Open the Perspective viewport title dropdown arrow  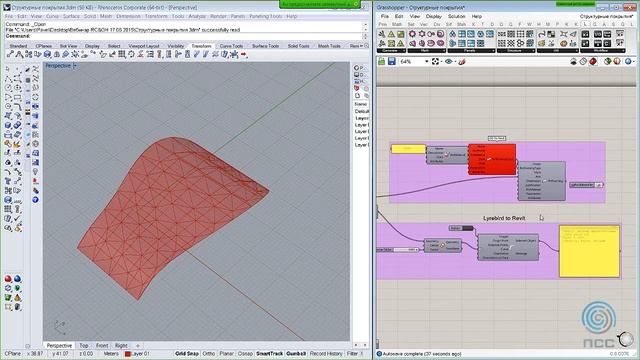[75, 66]
